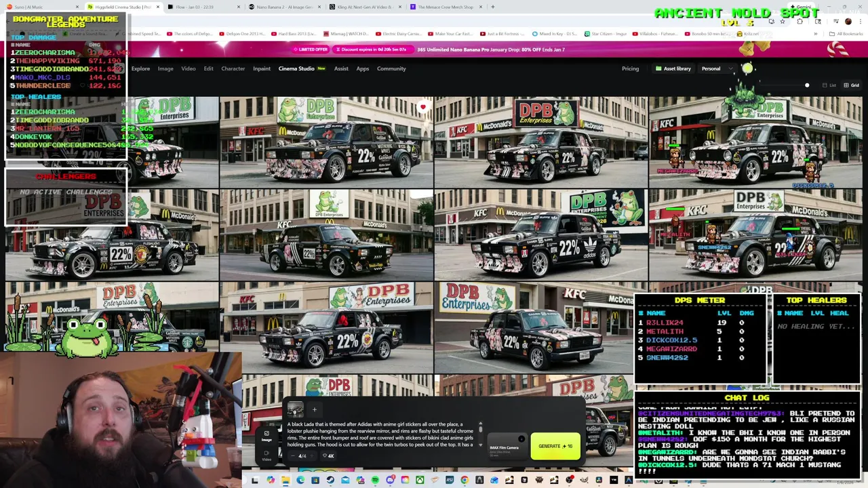Open Discord from the taskbar
868x488 pixels.
[x=391, y=480]
